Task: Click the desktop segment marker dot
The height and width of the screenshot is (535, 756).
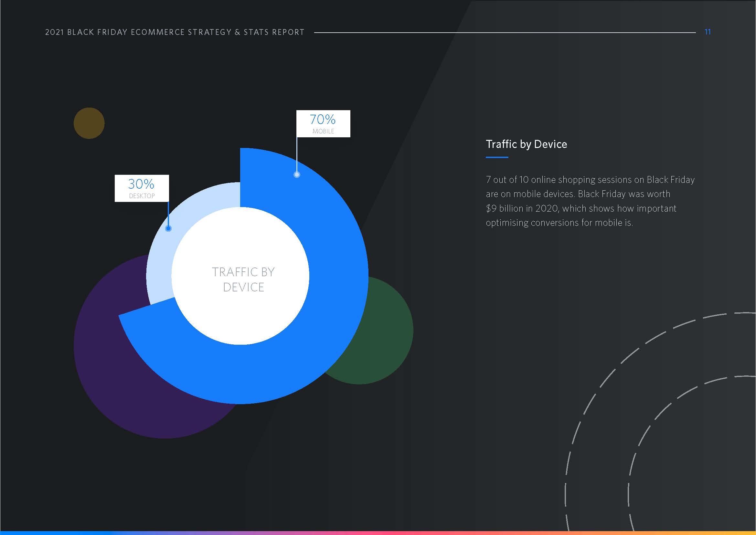Action: (x=168, y=228)
